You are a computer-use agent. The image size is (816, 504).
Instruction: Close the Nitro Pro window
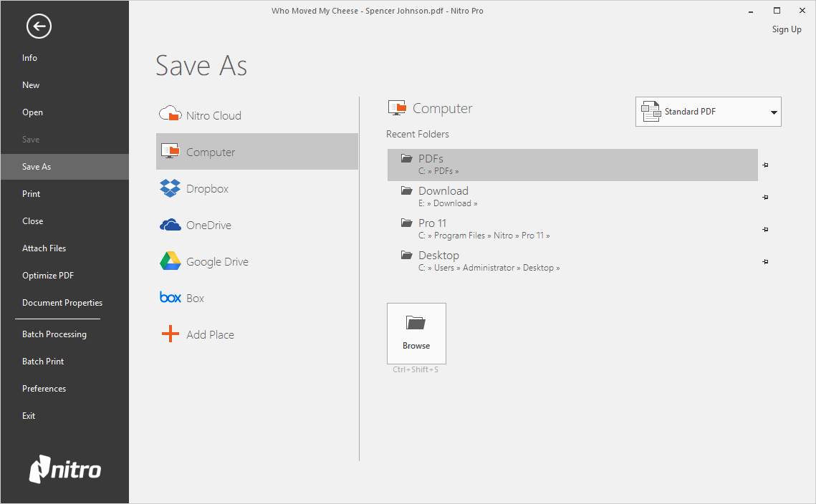(x=802, y=11)
